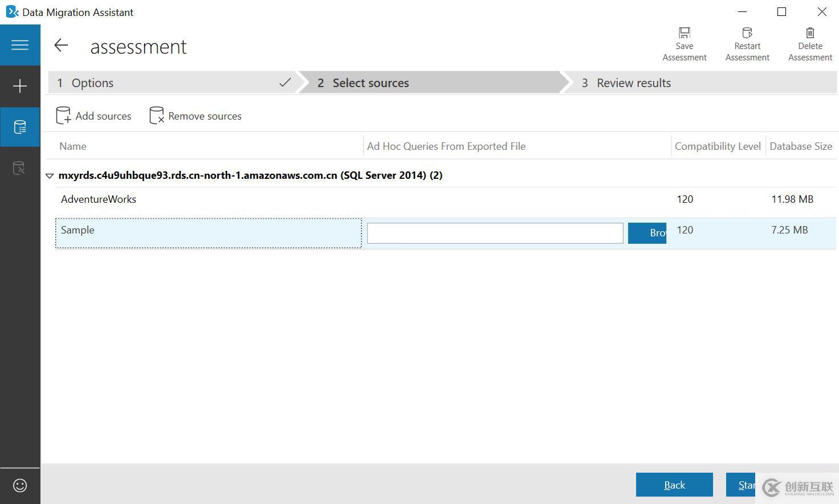
Task: Open the hamburger navigation menu
Action: [20, 45]
